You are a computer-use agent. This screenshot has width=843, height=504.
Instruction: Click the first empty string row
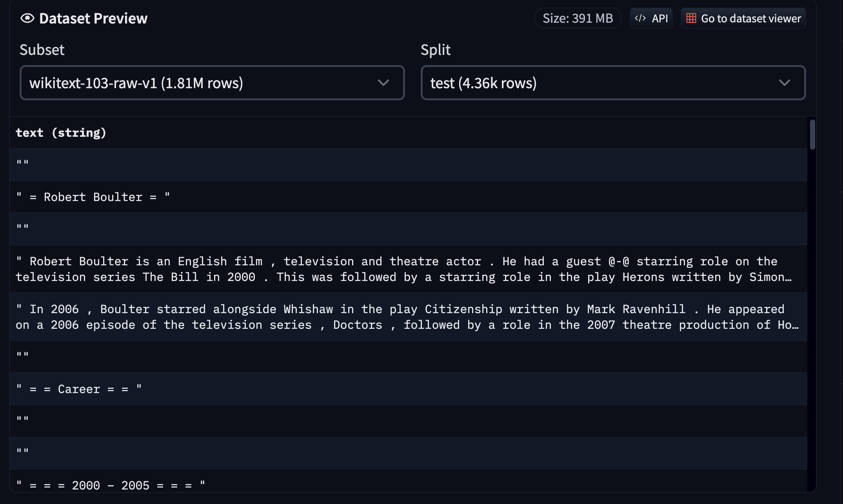click(x=23, y=163)
